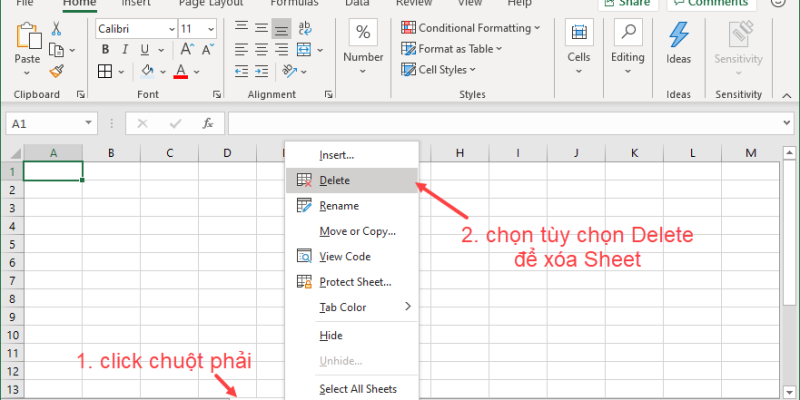Toggle Bold formatting
This screenshot has width=800, height=400.
[105, 50]
